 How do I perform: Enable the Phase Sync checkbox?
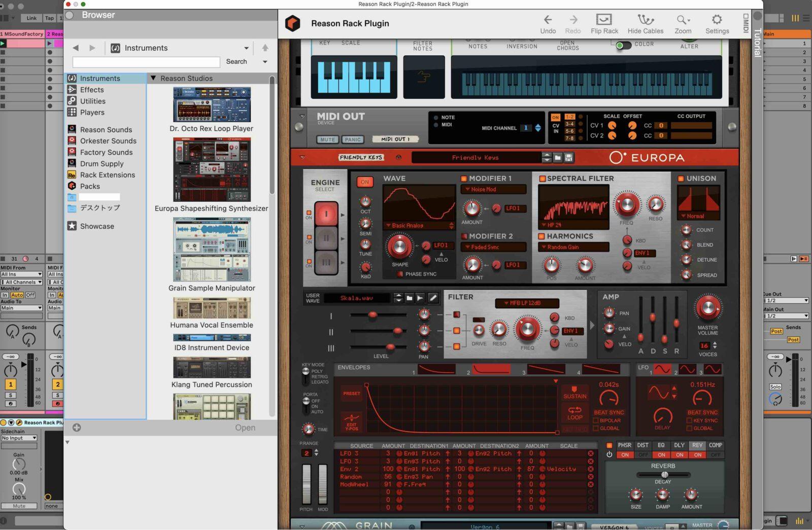pos(400,274)
